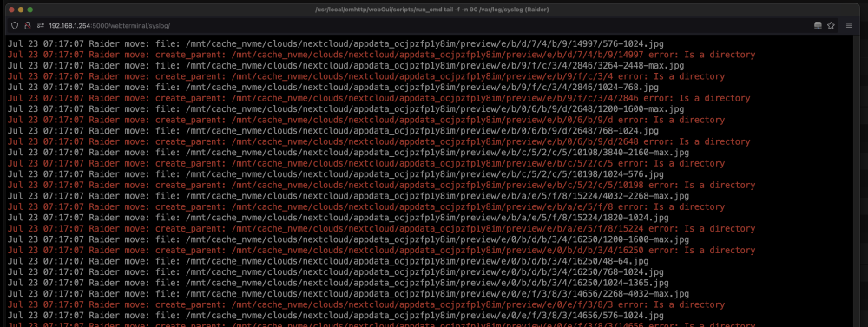Image resolution: width=868 pixels, height=327 pixels.
Task: Click the log line ending '14656/2268-4032-max.jpg'
Action: [349, 294]
